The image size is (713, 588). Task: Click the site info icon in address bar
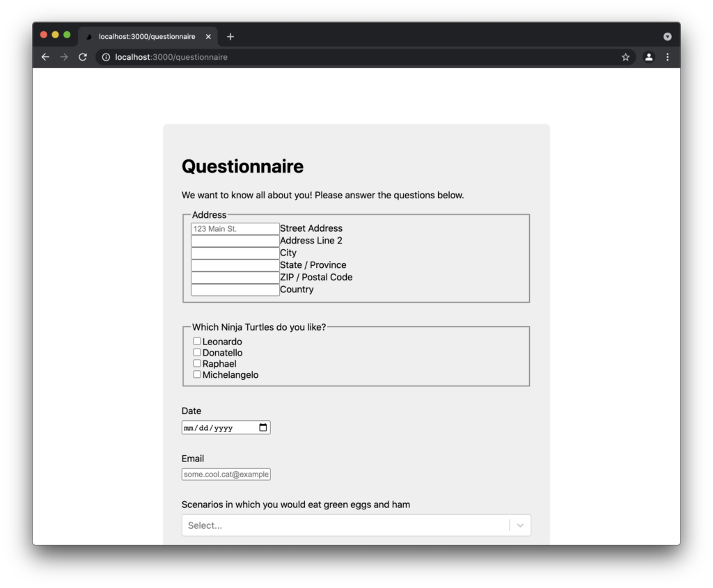click(107, 57)
